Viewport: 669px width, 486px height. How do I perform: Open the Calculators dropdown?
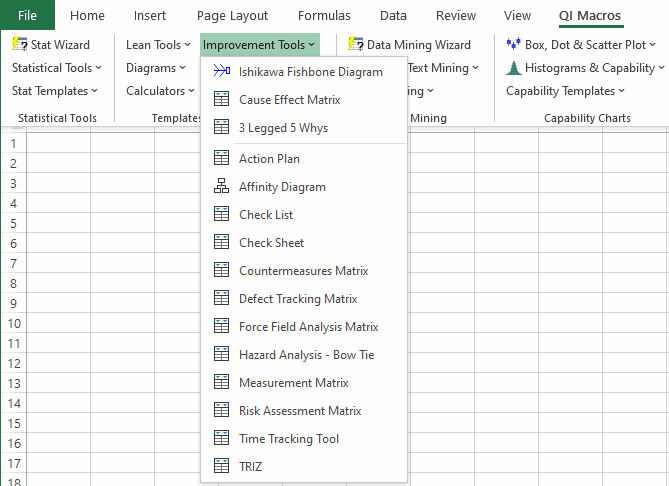pyautogui.click(x=160, y=91)
